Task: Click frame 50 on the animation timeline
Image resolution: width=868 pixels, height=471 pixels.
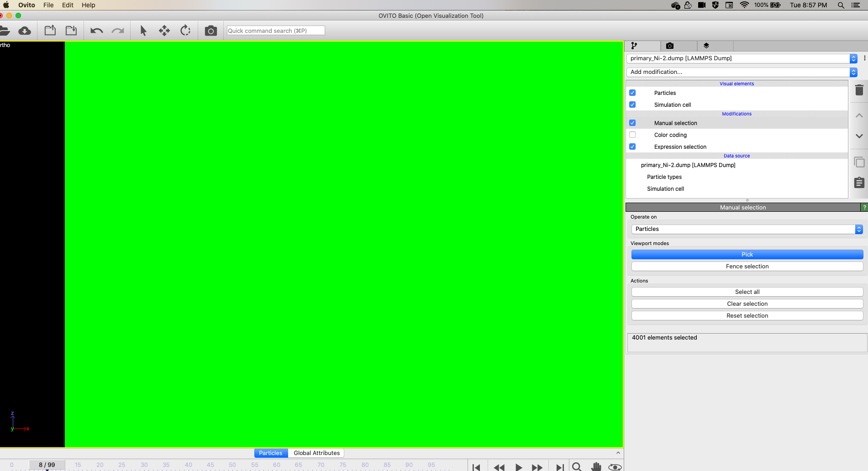Action: [x=232, y=465]
